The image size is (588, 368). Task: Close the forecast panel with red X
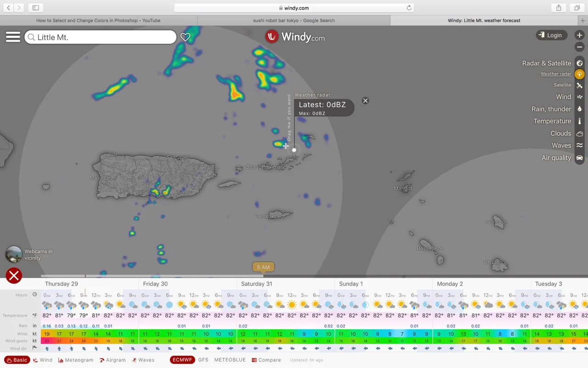click(x=14, y=276)
